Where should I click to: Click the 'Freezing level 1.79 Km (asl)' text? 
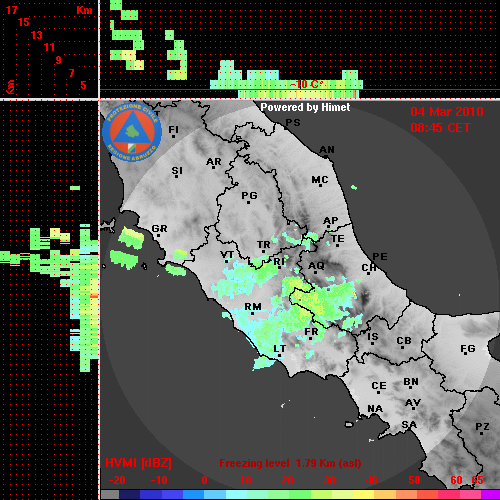coord(290,463)
